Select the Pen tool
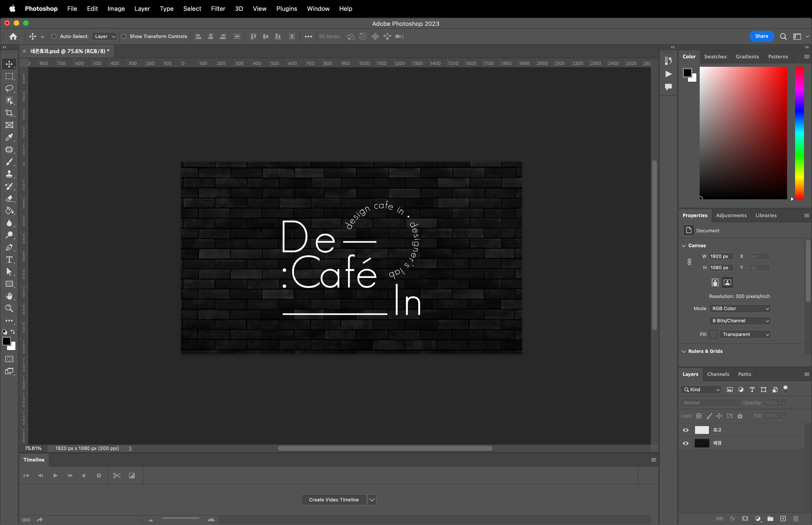Screen dimensions: 812x525 9,247
